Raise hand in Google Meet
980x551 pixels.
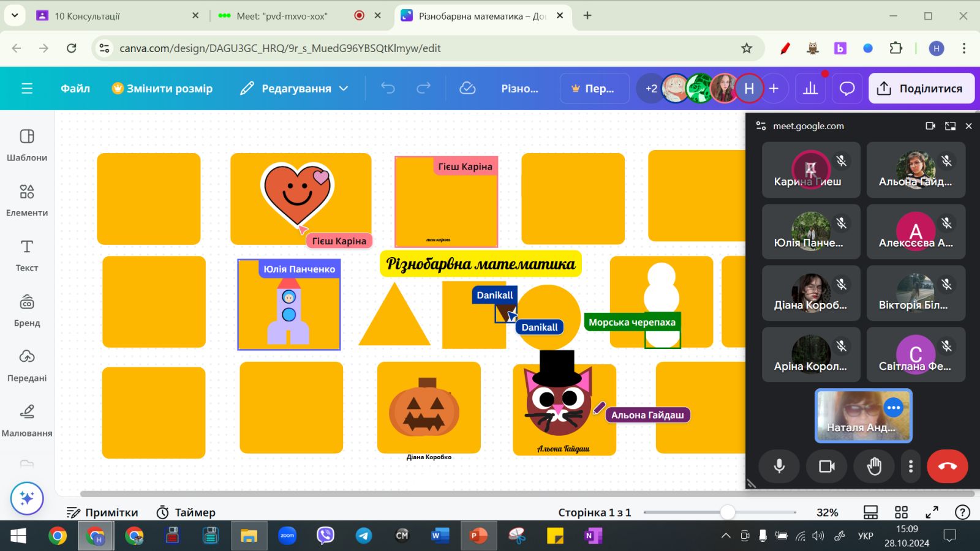874,467
